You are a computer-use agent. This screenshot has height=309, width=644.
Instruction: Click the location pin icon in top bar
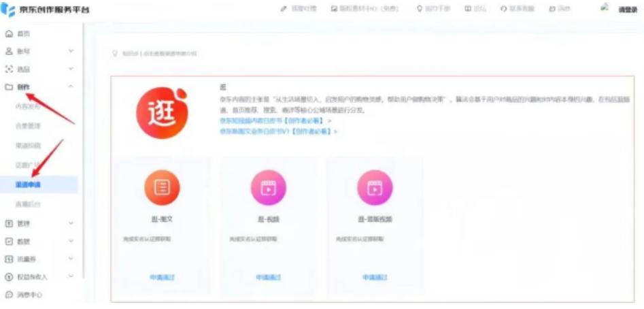pyautogui.click(x=420, y=9)
